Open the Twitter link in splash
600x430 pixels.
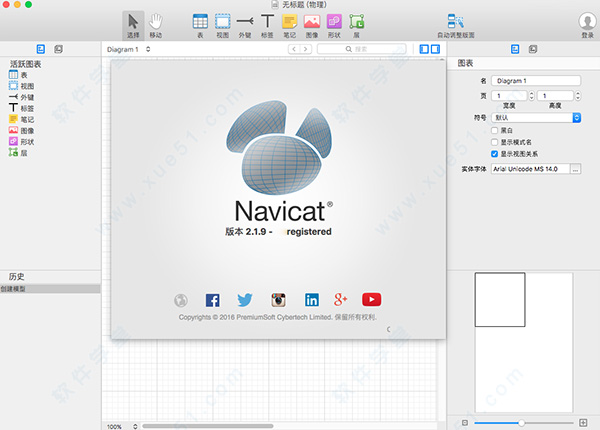click(245, 300)
